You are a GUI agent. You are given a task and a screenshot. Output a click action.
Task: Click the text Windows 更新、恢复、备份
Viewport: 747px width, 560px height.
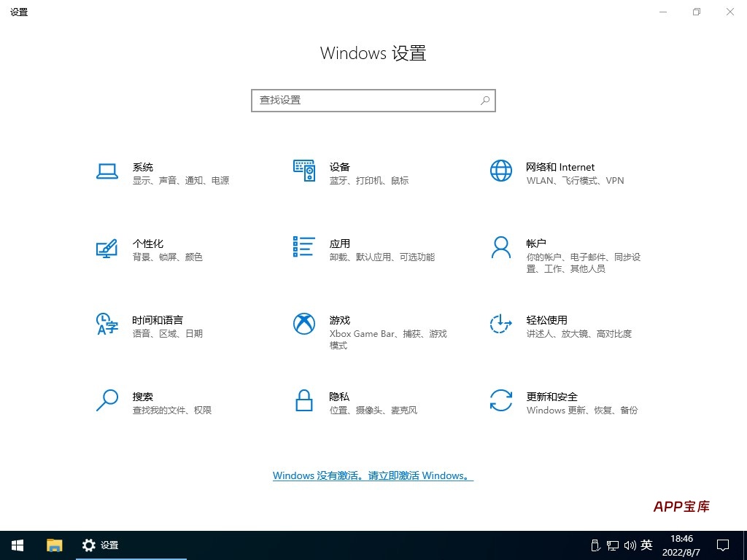[x=582, y=410]
